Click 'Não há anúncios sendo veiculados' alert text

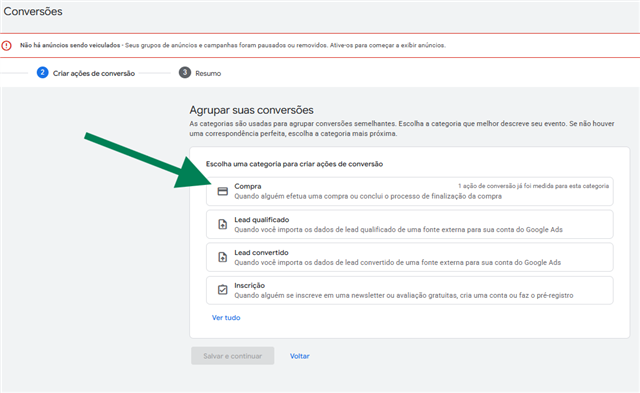[x=70, y=45]
